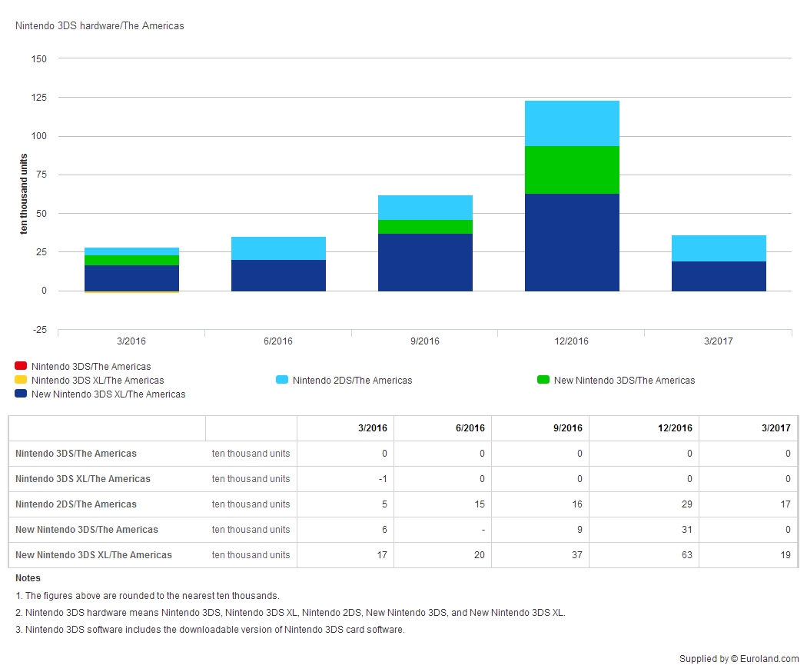
Task: Click the dark blue bar segment for 3/2017
Action: click(719, 277)
